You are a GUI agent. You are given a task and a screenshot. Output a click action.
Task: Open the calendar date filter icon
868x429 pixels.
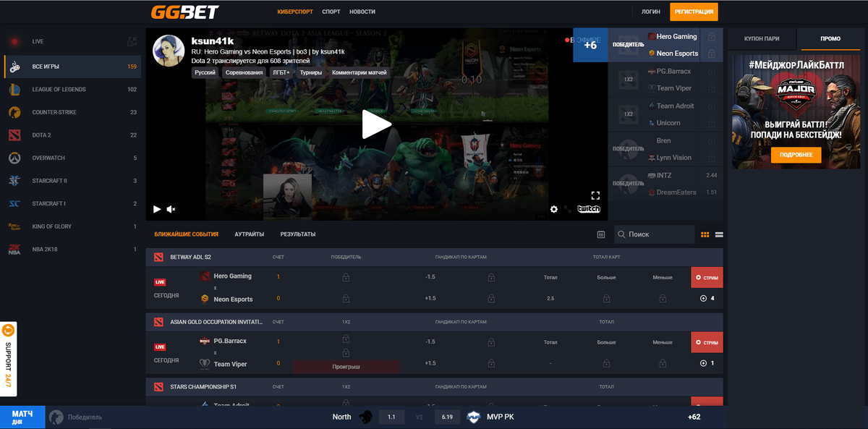[x=600, y=234]
